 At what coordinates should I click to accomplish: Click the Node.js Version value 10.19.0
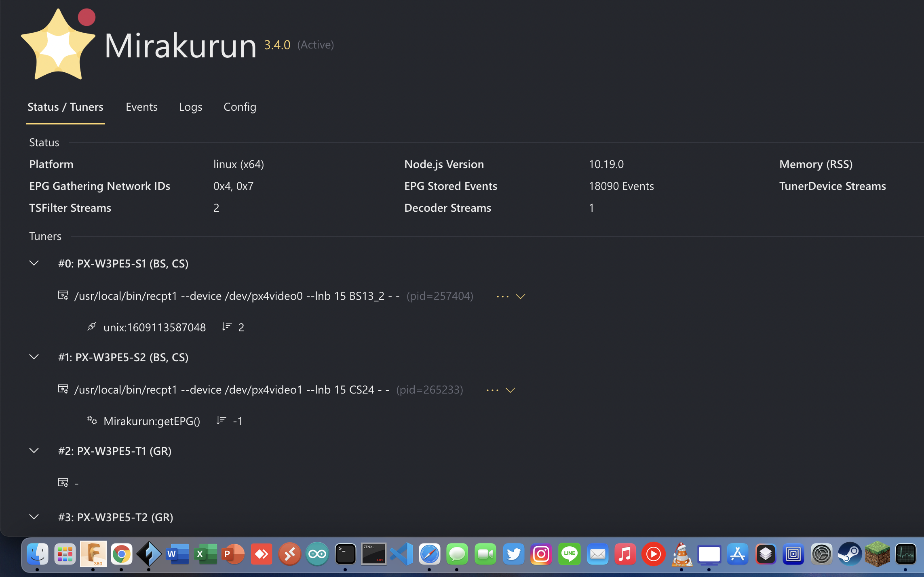click(x=606, y=164)
